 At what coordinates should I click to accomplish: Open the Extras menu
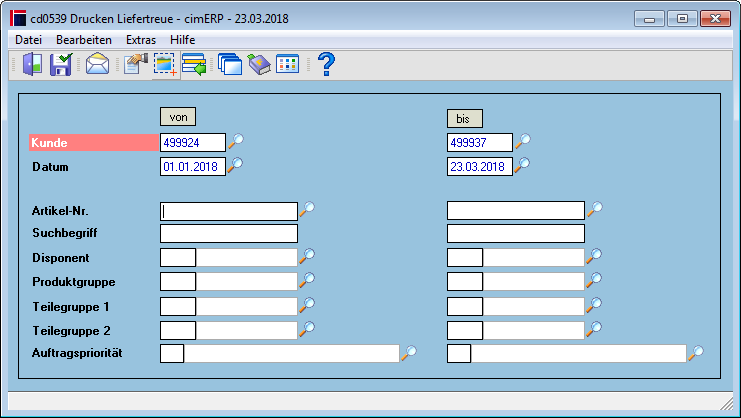click(x=141, y=40)
